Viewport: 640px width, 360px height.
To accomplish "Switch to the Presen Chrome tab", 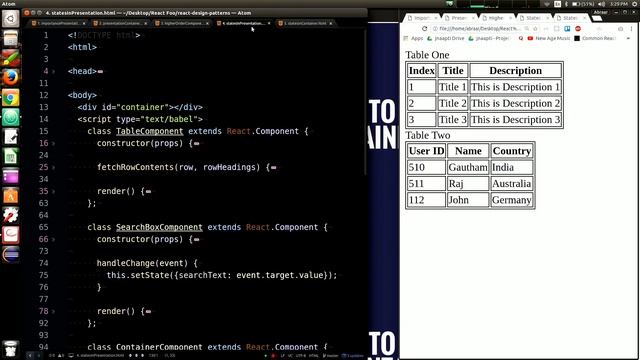I will pyautogui.click(x=459, y=18).
